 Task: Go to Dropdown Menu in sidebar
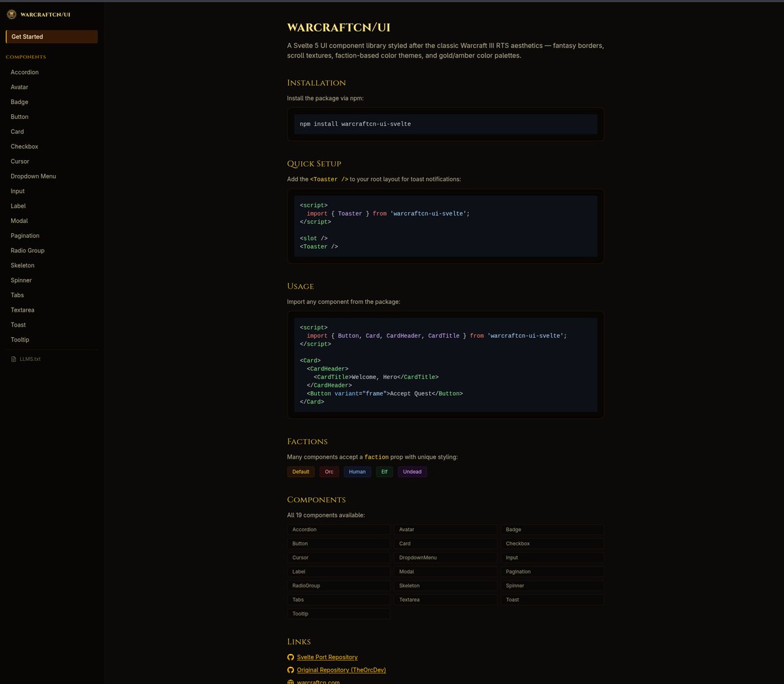(x=52, y=176)
